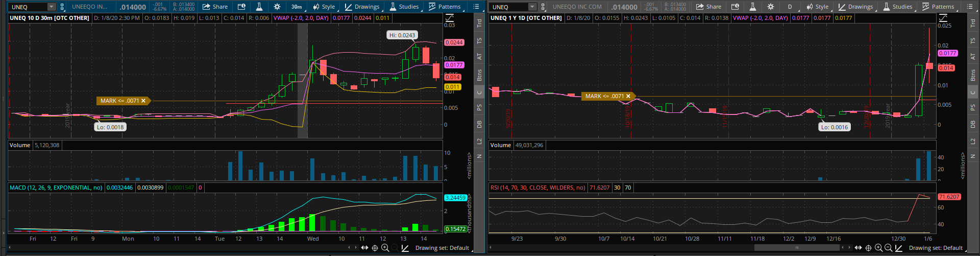Open the right chart's Drawing set: Default selector
The height and width of the screenshot is (256, 980).
pos(935,248)
